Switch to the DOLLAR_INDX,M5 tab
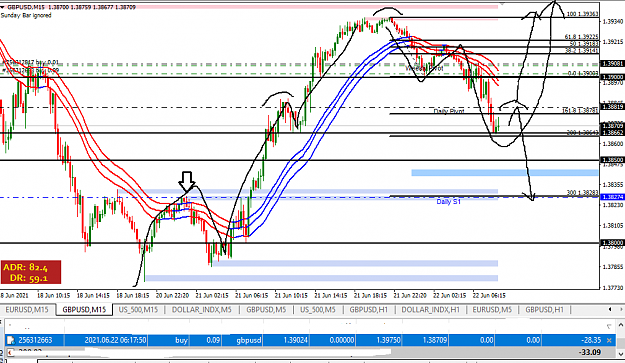The height and width of the screenshot is (363, 625). (x=201, y=310)
